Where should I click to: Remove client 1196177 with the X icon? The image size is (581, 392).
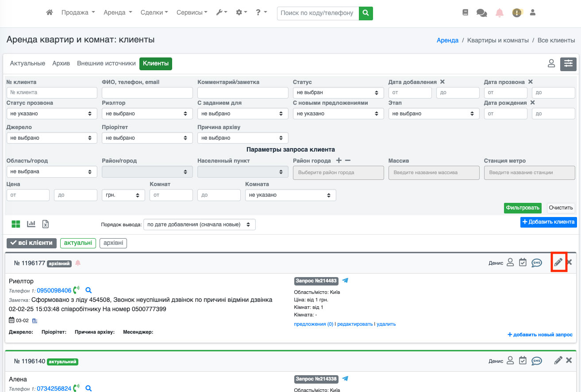(569, 263)
